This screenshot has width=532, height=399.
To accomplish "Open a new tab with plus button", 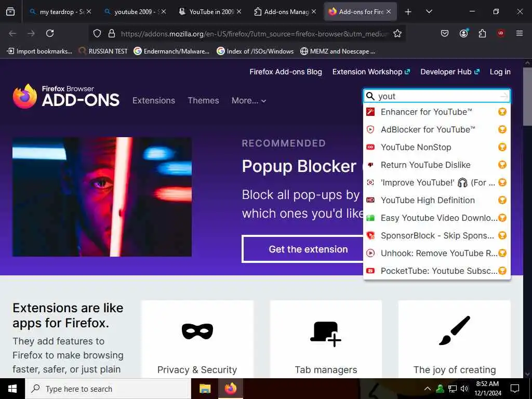I will click(408, 12).
